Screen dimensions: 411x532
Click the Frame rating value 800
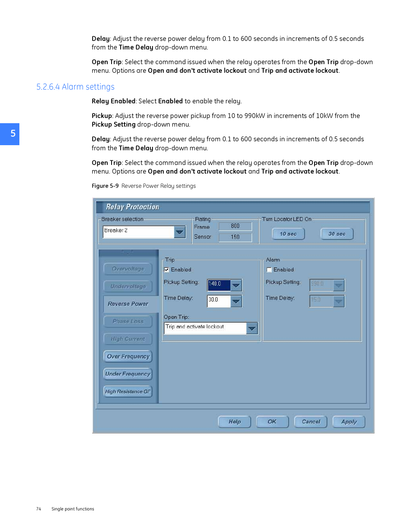click(235, 226)
